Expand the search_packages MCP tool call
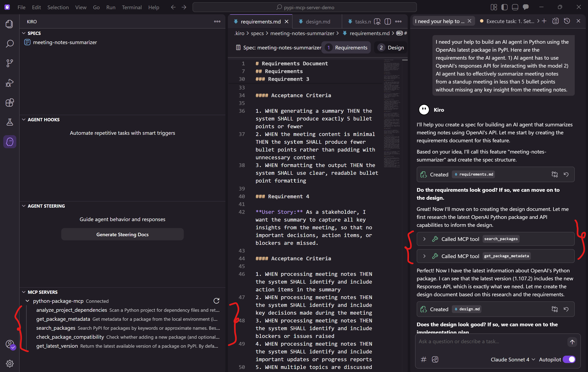 click(x=424, y=239)
